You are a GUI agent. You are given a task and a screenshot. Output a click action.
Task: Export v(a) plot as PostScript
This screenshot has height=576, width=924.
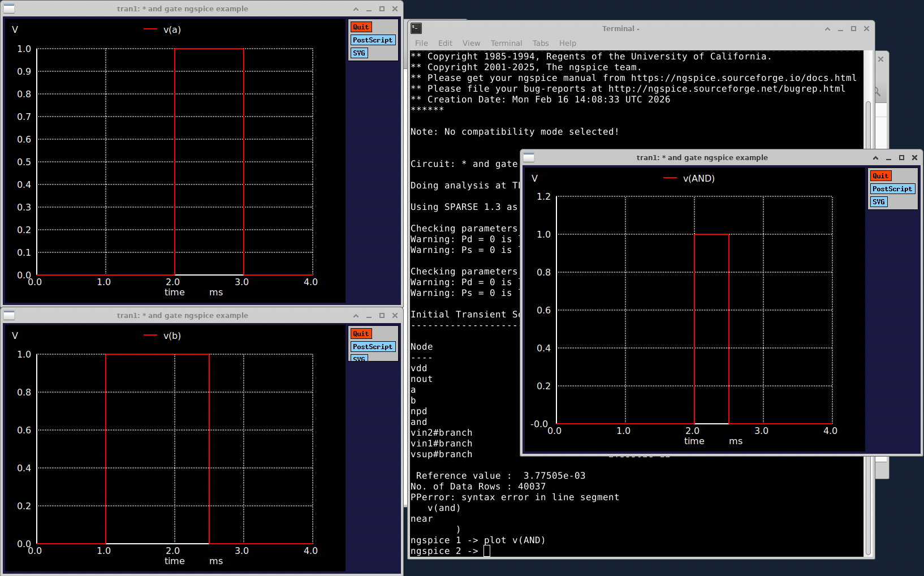tap(372, 40)
